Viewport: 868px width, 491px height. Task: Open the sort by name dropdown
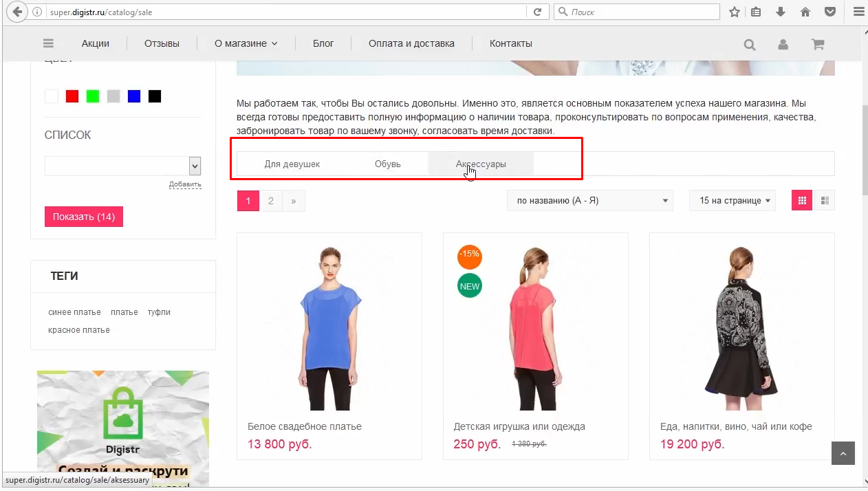[590, 201]
